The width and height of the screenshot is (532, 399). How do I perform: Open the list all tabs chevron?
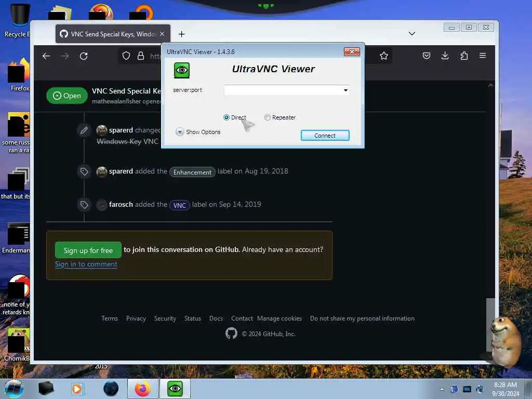(x=412, y=34)
